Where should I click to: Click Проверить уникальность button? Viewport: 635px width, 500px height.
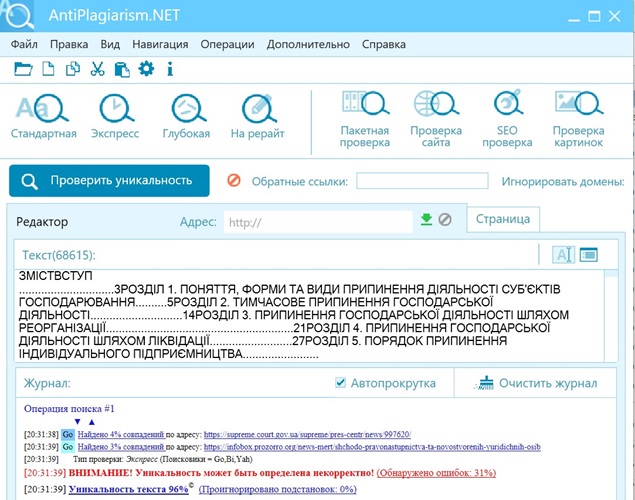coord(109,181)
